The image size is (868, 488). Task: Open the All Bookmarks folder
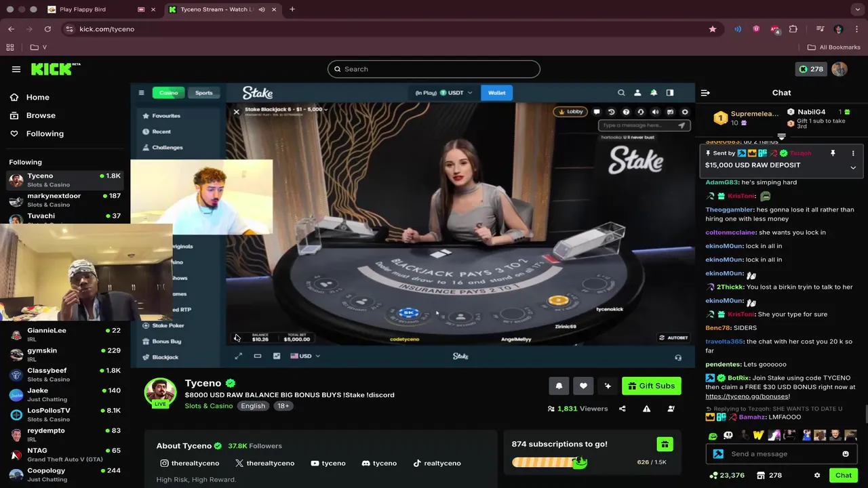834,47
